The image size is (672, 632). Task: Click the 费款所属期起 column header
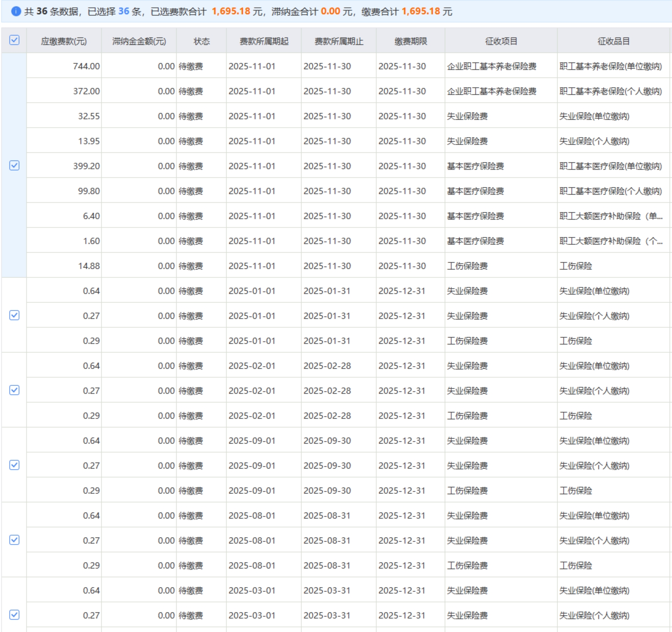tap(264, 41)
